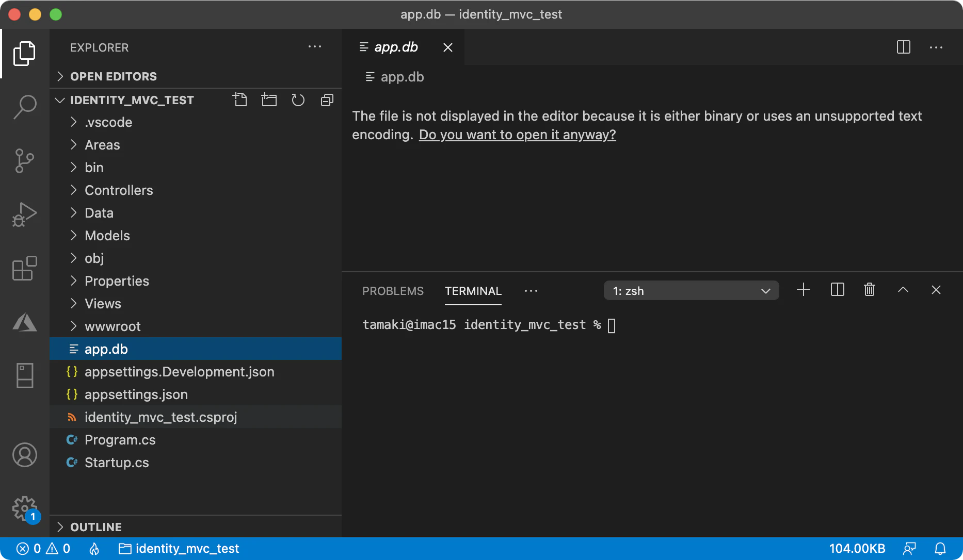
Task: Click 'Do you want to open it anyway?' link
Action: (x=517, y=135)
